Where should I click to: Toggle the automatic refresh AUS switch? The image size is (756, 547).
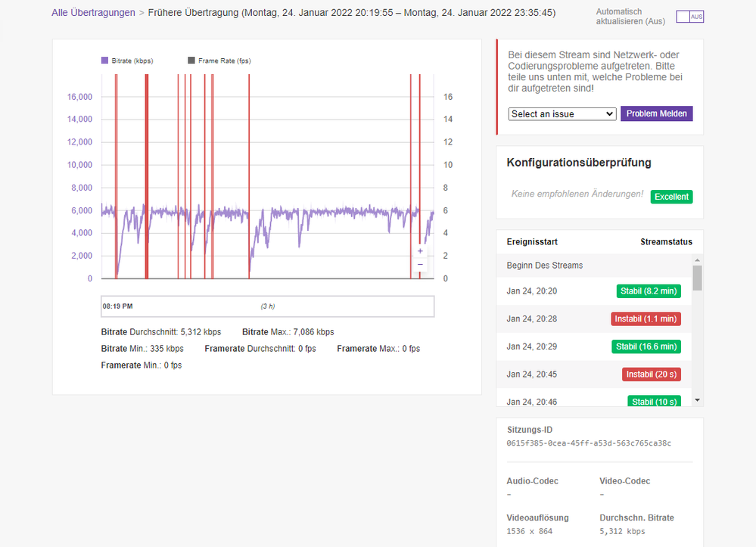pos(689,17)
